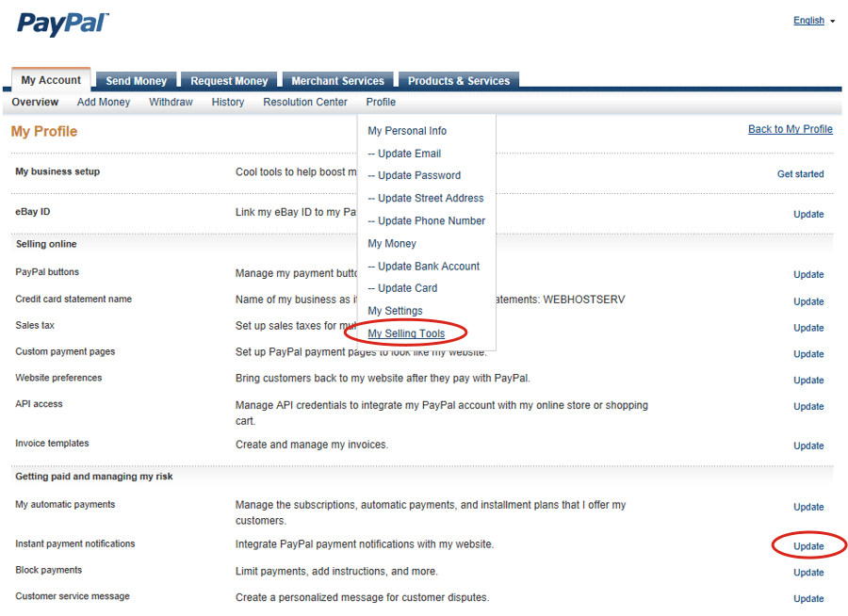This screenshot has width=848, height=616.
Task: Update Sales tax settings
Action: (x=808, y=328)
